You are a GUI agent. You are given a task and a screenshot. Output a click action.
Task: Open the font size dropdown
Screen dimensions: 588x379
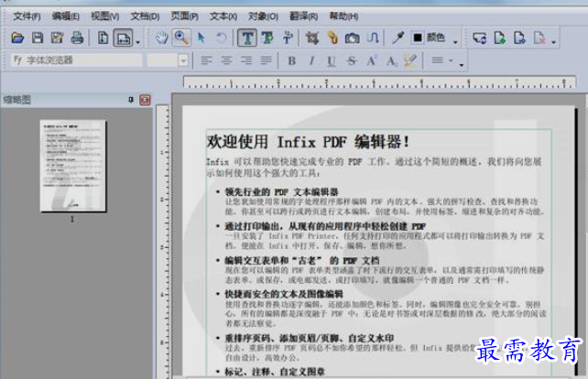point(183,60)
